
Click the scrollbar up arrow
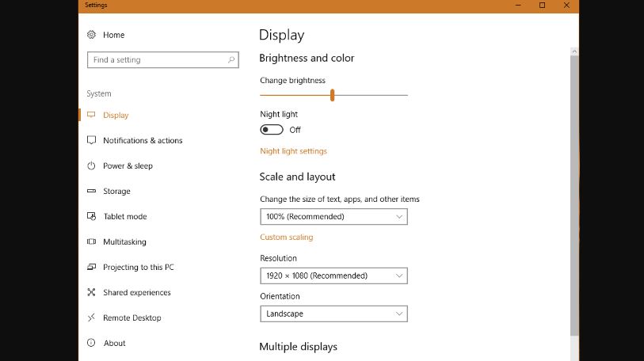point(574,51)
